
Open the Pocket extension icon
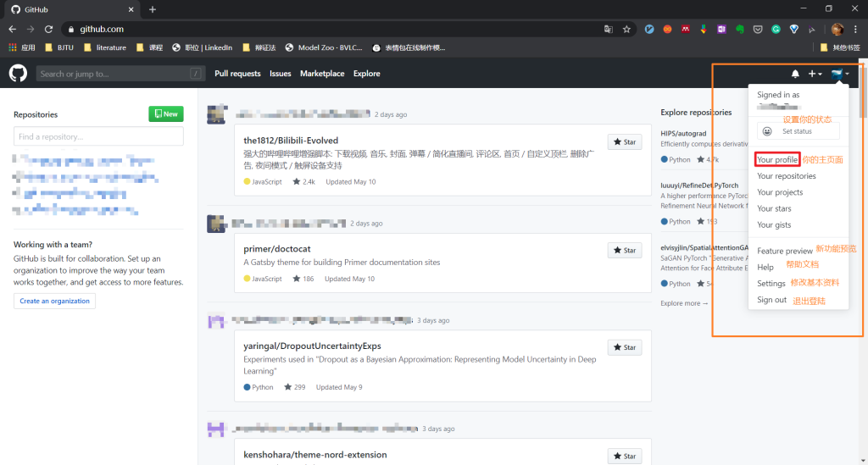point(758,30)
